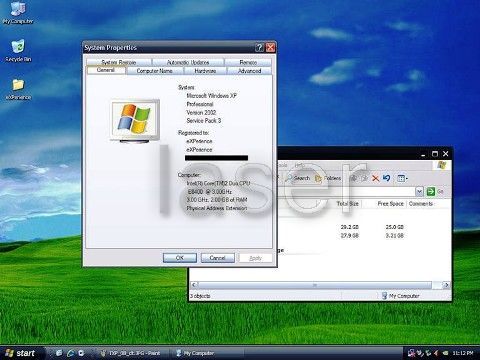Click the "3 objects" status bar text
Screen dimensions: 480x360
[200, 296]
